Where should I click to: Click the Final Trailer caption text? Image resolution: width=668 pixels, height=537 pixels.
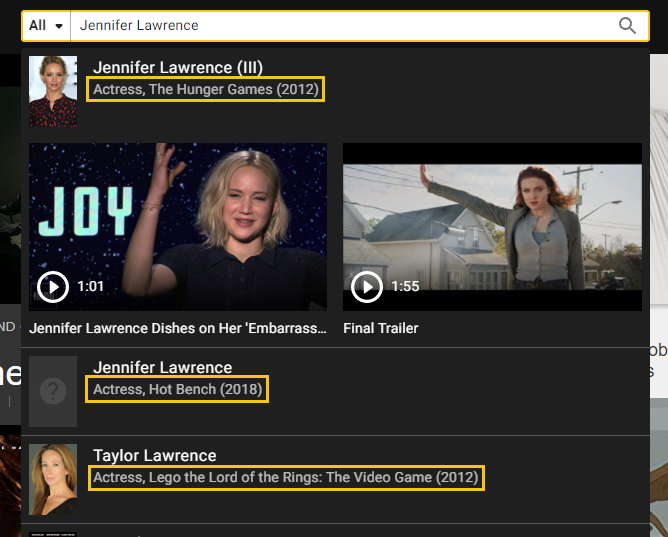[381, 328]
